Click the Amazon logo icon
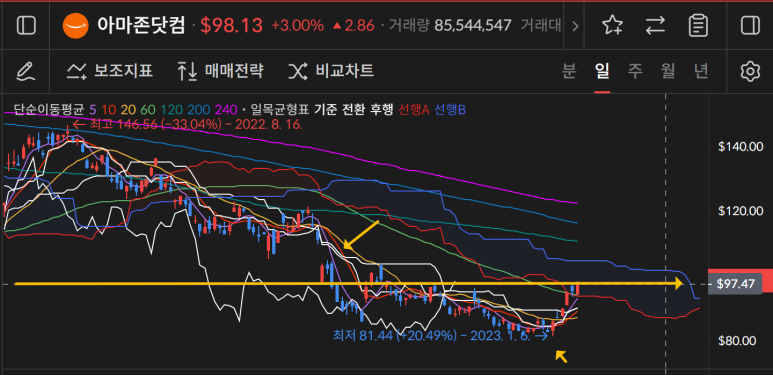Screen dimensions: 773x375 [x=75, y=25]
